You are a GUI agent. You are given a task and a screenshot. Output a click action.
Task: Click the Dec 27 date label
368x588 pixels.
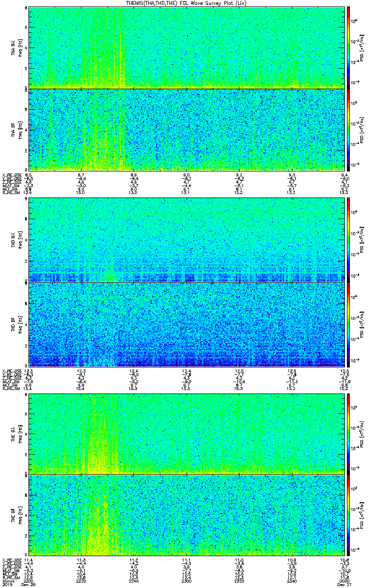click(x=343, y=585)
